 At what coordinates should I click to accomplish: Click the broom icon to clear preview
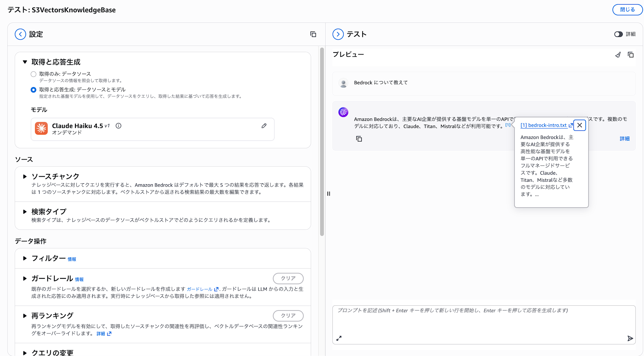(x=618, y=55)
